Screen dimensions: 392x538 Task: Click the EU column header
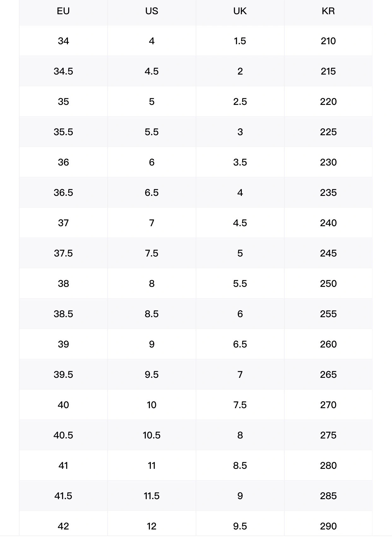coord(63,11)
